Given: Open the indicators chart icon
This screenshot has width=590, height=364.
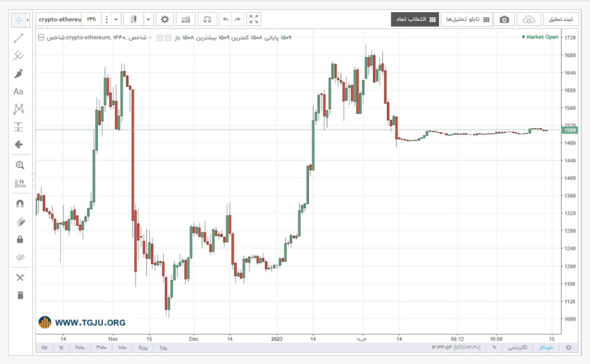Looking at the screenshot, I should [186, 19].
